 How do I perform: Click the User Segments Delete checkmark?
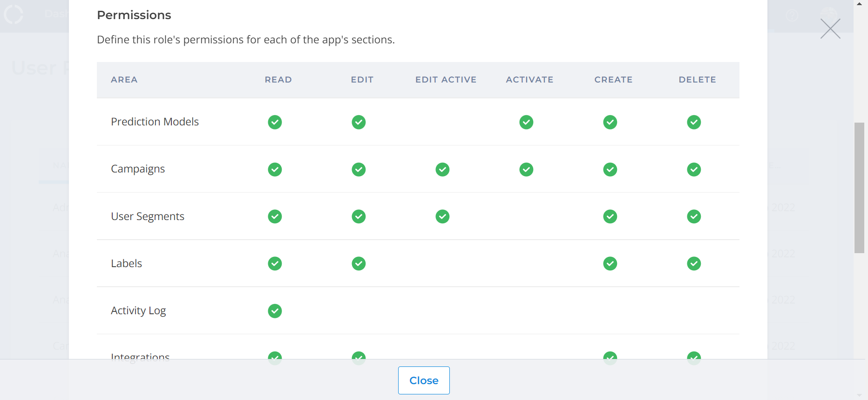click(x=694, y=216)
